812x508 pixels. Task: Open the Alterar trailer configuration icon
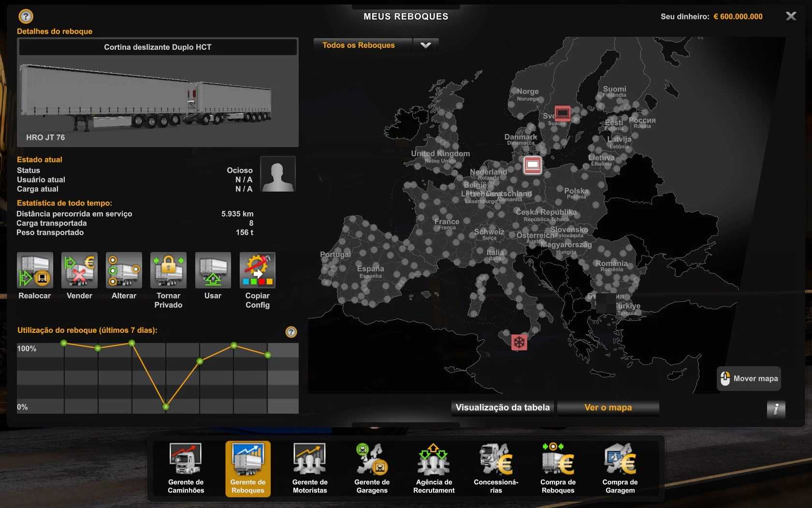[x=124, y=270]
